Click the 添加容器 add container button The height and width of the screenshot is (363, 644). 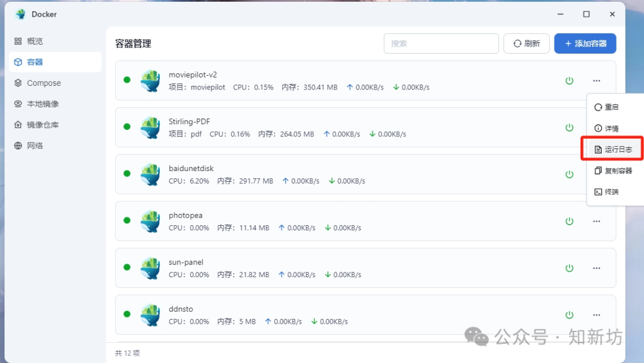click(585, 44)
